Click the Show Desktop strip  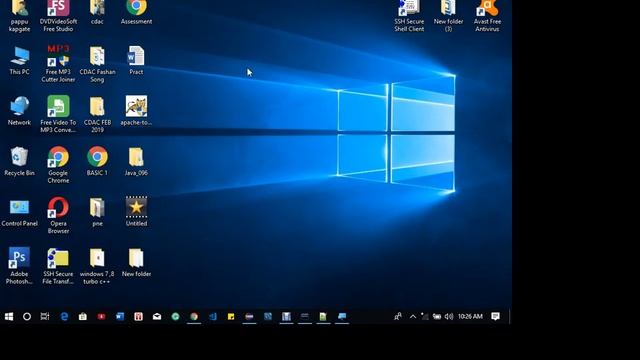coord(510,316)
